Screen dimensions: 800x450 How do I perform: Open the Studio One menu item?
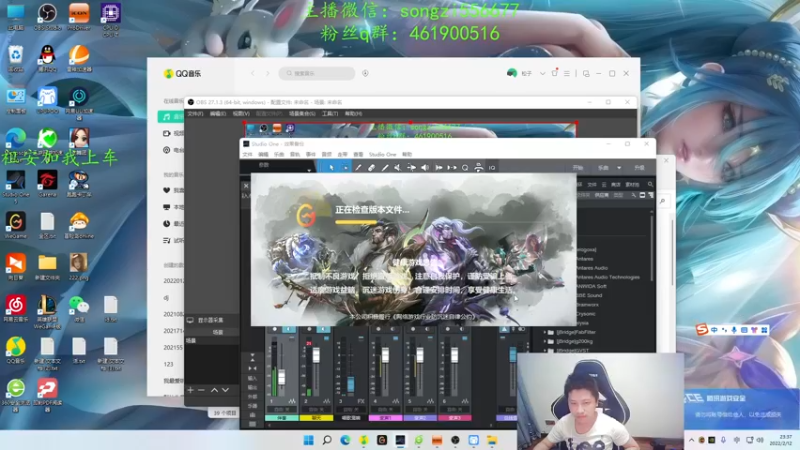point(383,154)
